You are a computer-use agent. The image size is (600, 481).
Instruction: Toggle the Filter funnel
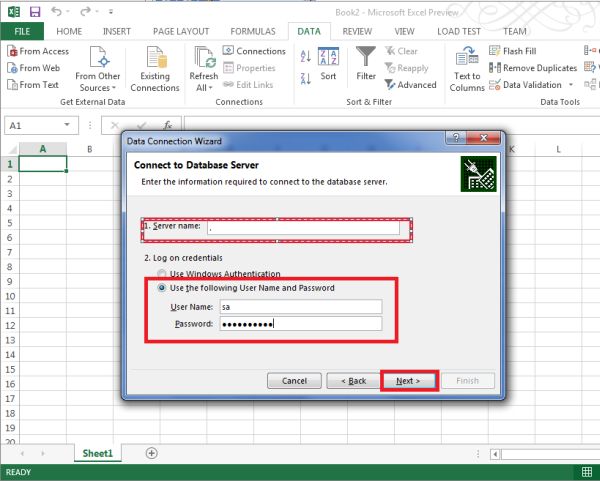[366, 64]
